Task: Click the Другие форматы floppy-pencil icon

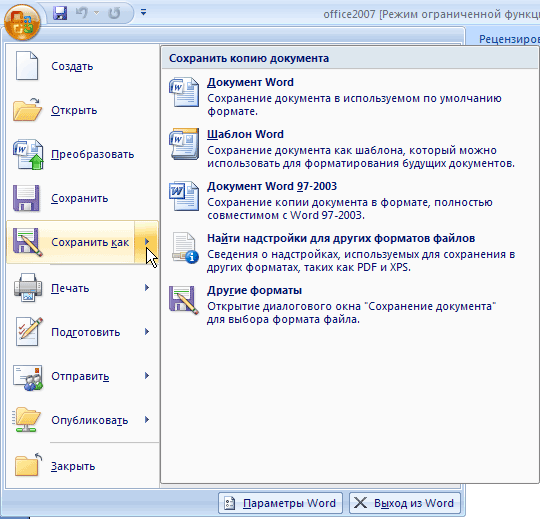Action: (x=184, y=300)
